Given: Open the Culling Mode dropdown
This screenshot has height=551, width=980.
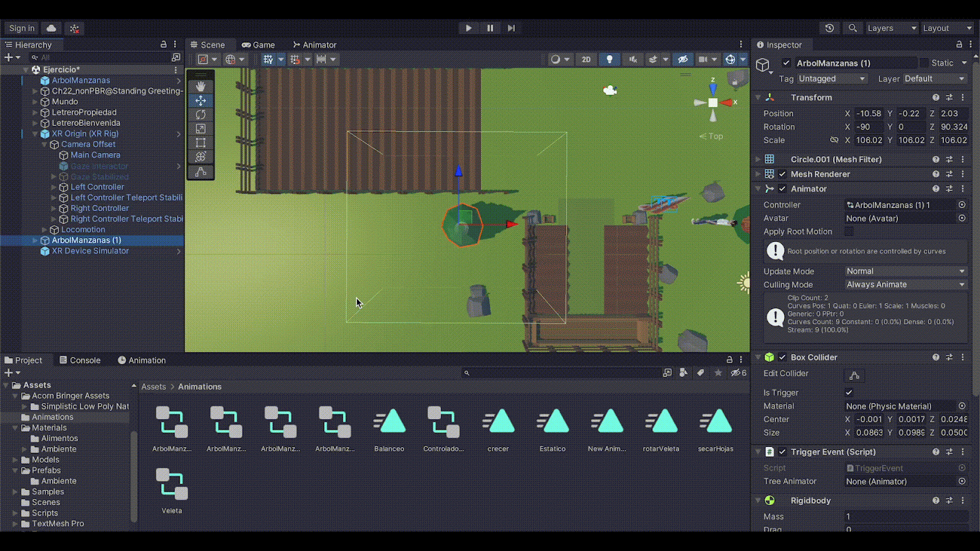Looking at the screenshot, I should pyautogui.click(x=905, y=285).
